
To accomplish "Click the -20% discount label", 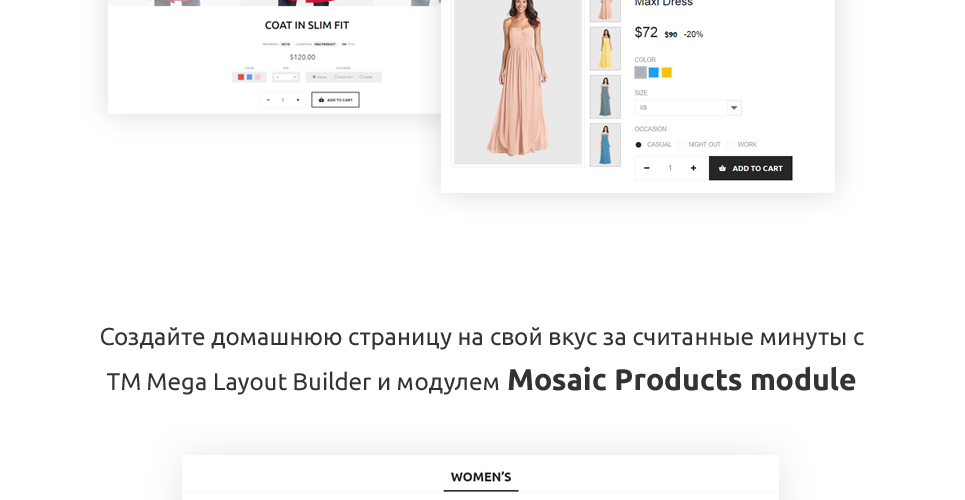I will (693, 34).
